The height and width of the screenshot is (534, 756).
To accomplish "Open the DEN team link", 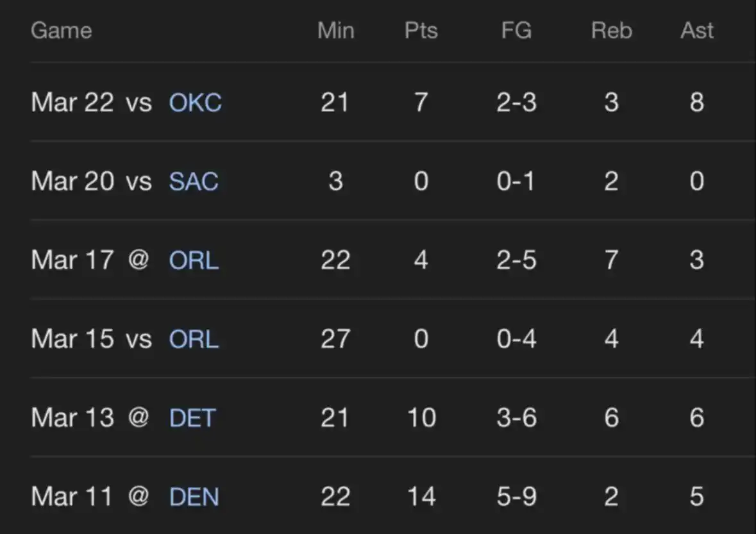I will [194, 497].
